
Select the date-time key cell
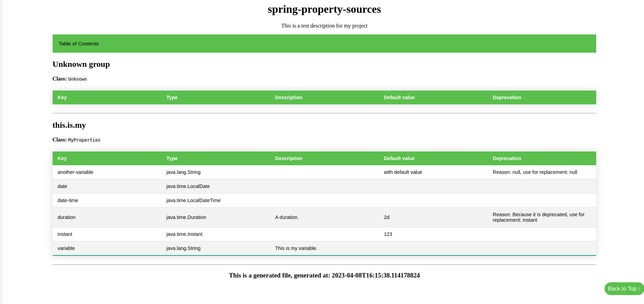pos(107,200)
